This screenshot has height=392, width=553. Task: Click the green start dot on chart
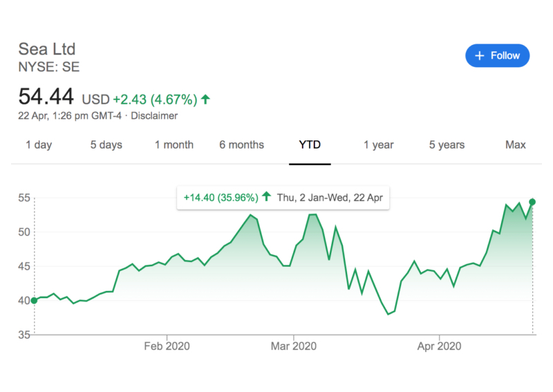pos(34,300)
